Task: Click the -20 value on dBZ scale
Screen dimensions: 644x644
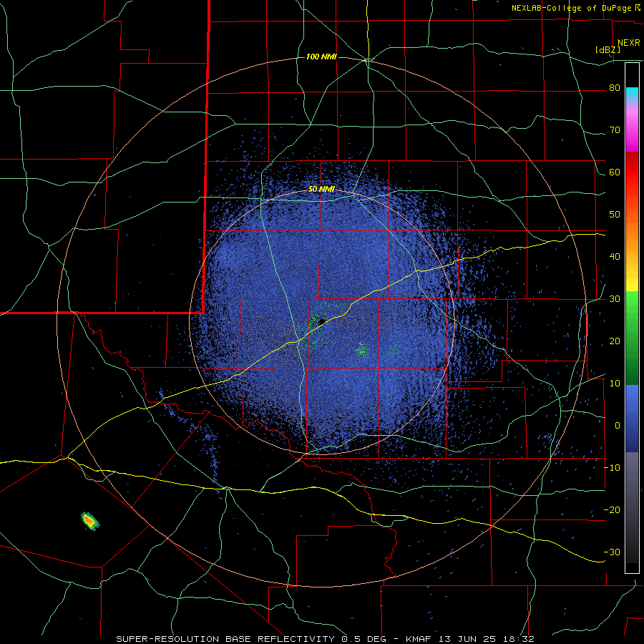Action: click(x=612, y=509)
